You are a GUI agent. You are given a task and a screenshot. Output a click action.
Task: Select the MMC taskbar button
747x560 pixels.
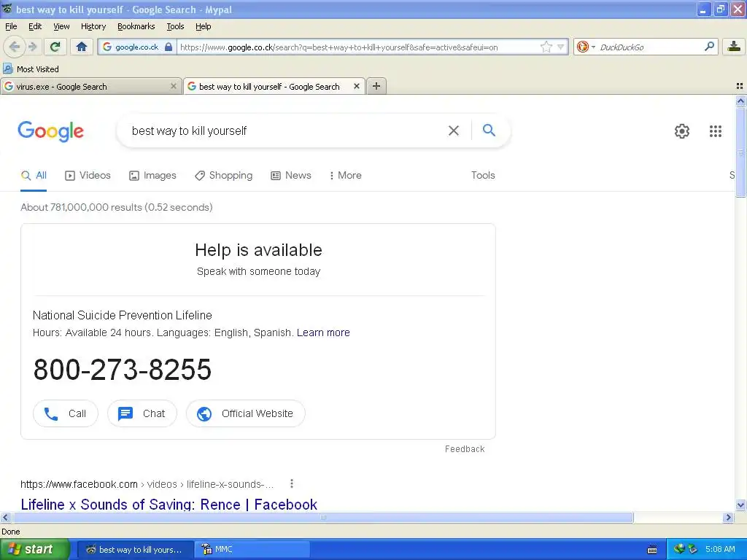(254, 549)
